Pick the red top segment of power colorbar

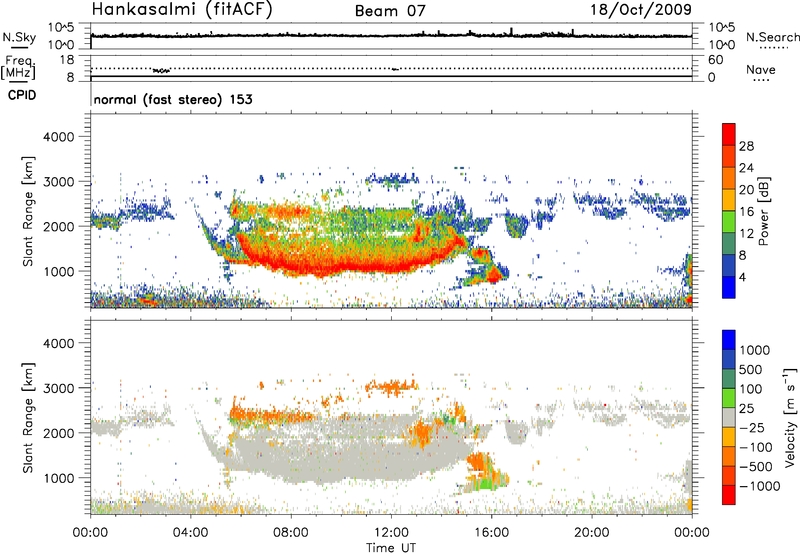(x=729, y=134)
